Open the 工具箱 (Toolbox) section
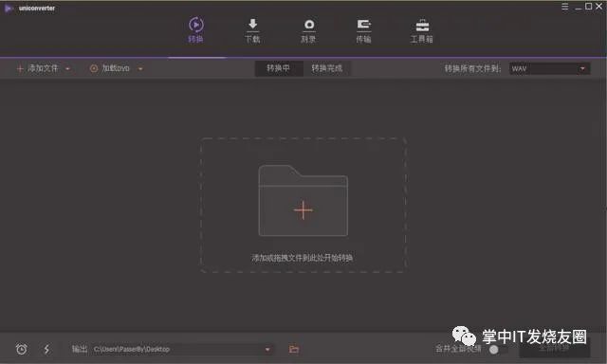The image size is (607, 364). (x=422, y=30)
